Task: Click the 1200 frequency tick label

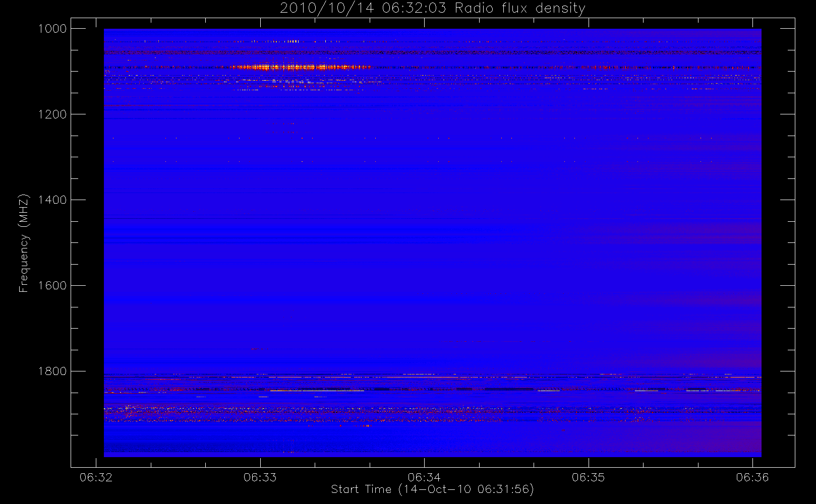Action: pyautogui.click(x=52, y=114)
